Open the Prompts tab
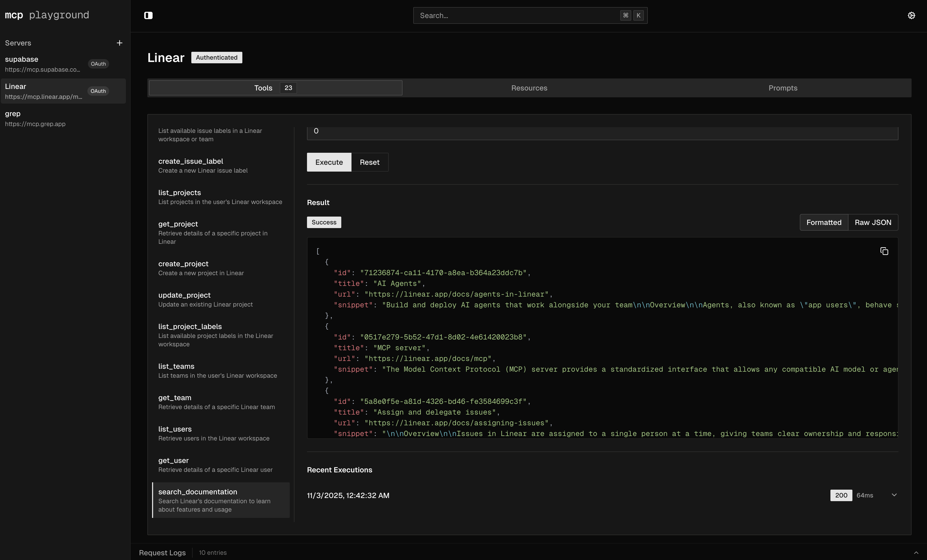The height and width of the screenshot is (560, 927). pyautogui.click(x=783, y=88)
